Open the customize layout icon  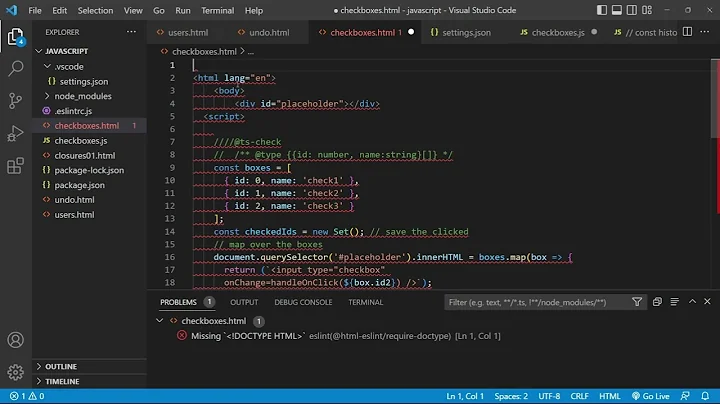[x=647, y=10]
